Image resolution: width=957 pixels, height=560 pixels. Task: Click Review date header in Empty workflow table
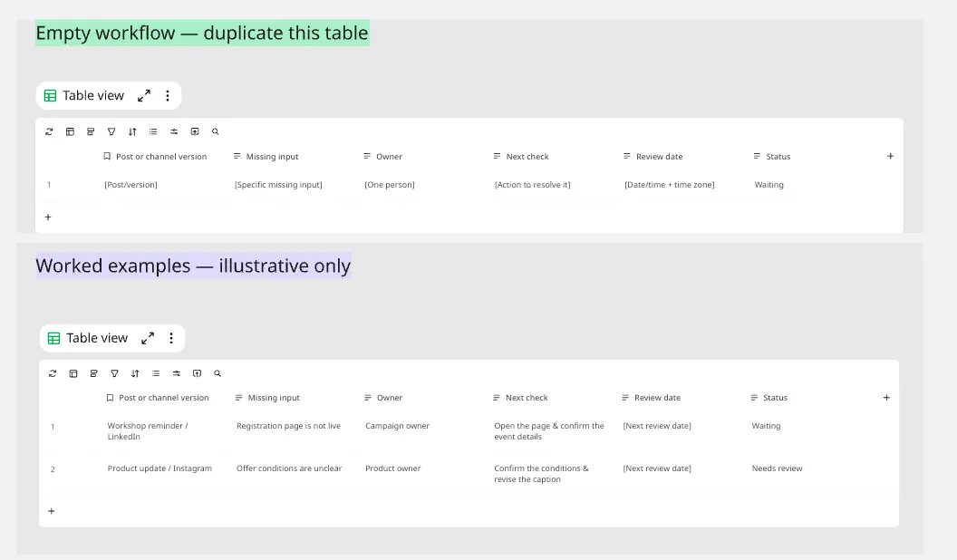click(653, 157)
